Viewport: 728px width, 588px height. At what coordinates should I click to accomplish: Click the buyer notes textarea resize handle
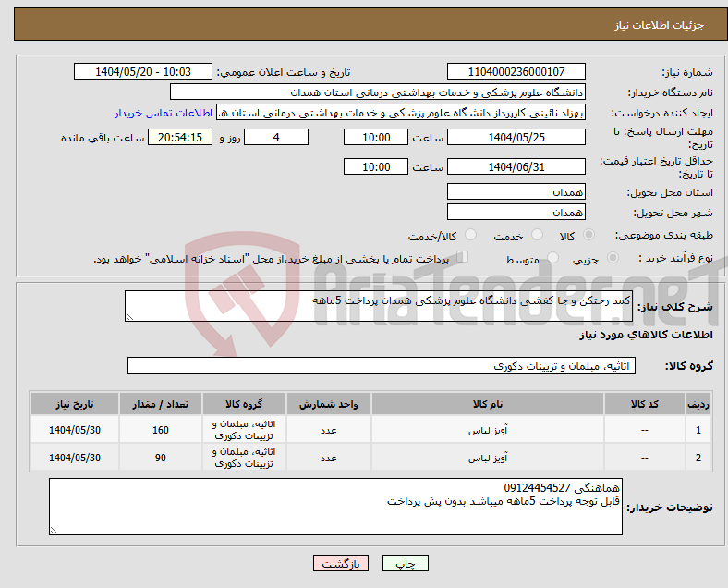[54, 531]
